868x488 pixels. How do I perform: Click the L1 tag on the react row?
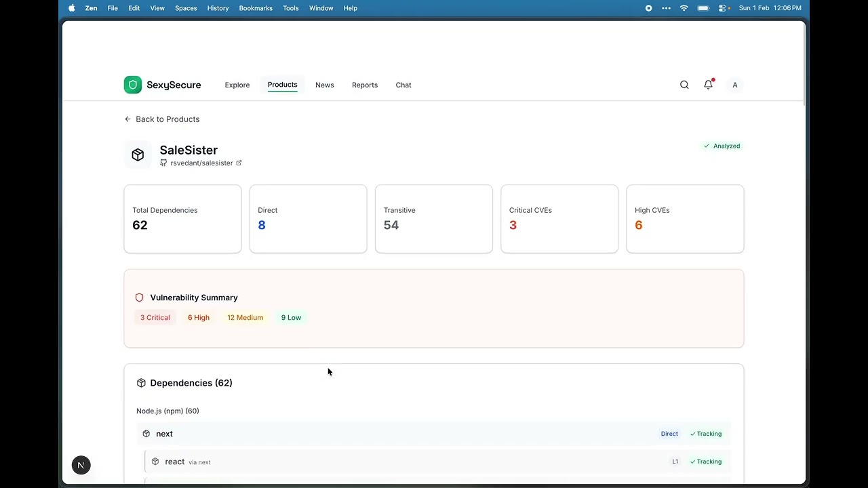[x=675, y=462]
